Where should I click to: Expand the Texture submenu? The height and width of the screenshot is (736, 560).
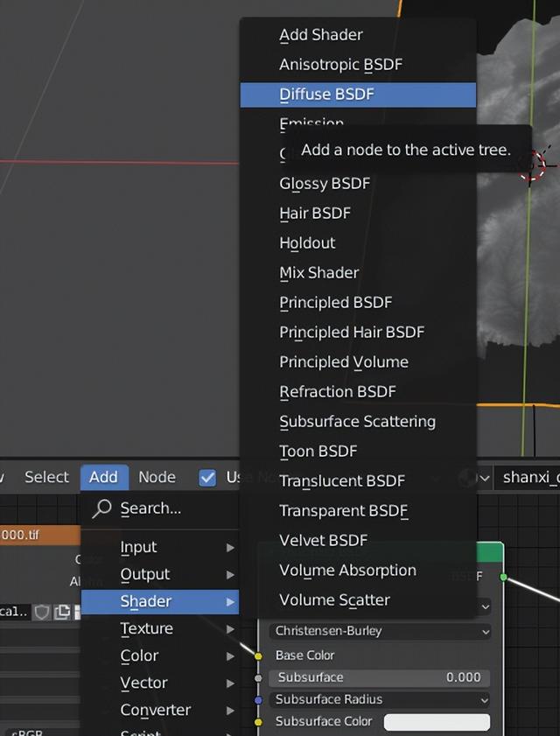coord(159,628)
